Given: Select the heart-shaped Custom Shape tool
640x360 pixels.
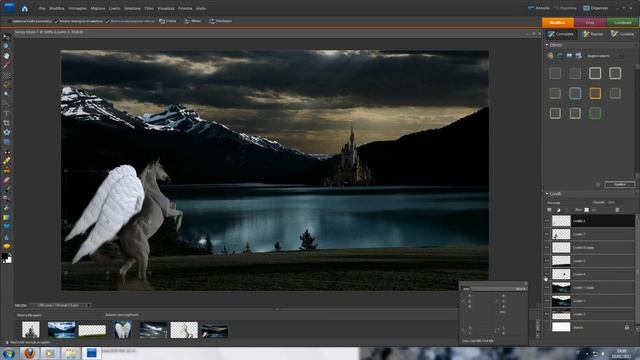Looking at the screenshot, I should pos(7,227).
